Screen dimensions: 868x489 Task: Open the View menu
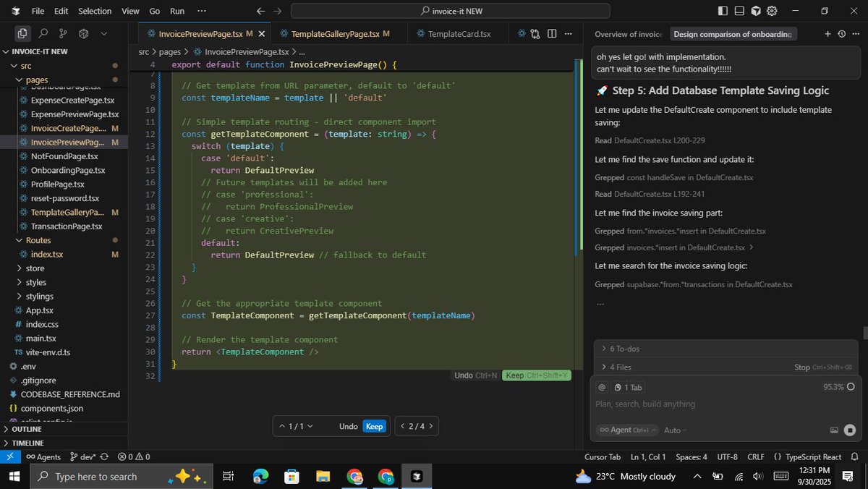coord(130,11)
